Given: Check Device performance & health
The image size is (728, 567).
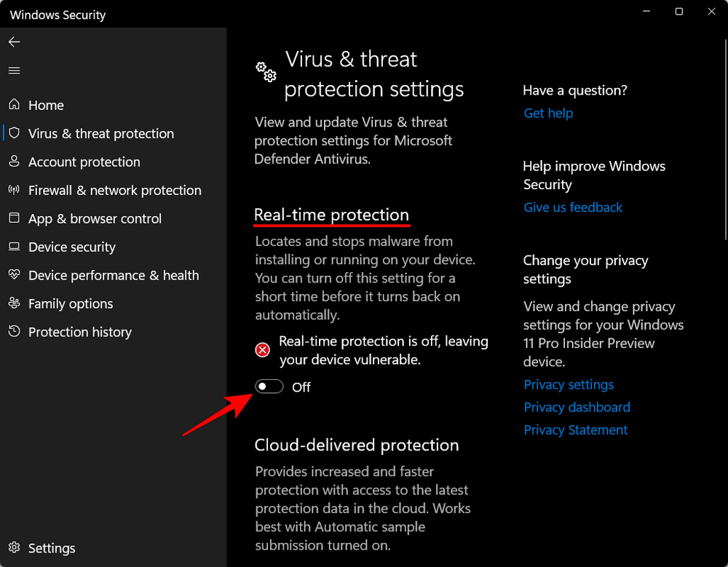Looking at the screenshot, I should (x=114, y=275).
